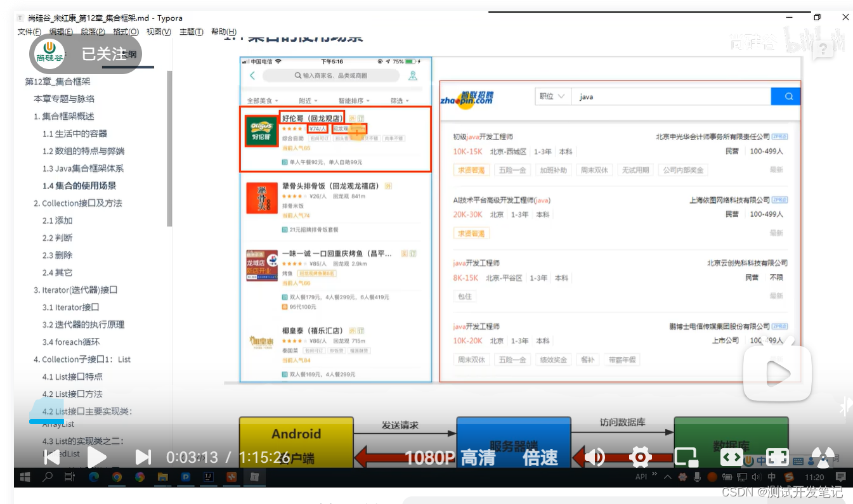853x504 pixels.
Task: Click the AI技术平台高级开发工程师 job title
Action: (x=502, y=200)
